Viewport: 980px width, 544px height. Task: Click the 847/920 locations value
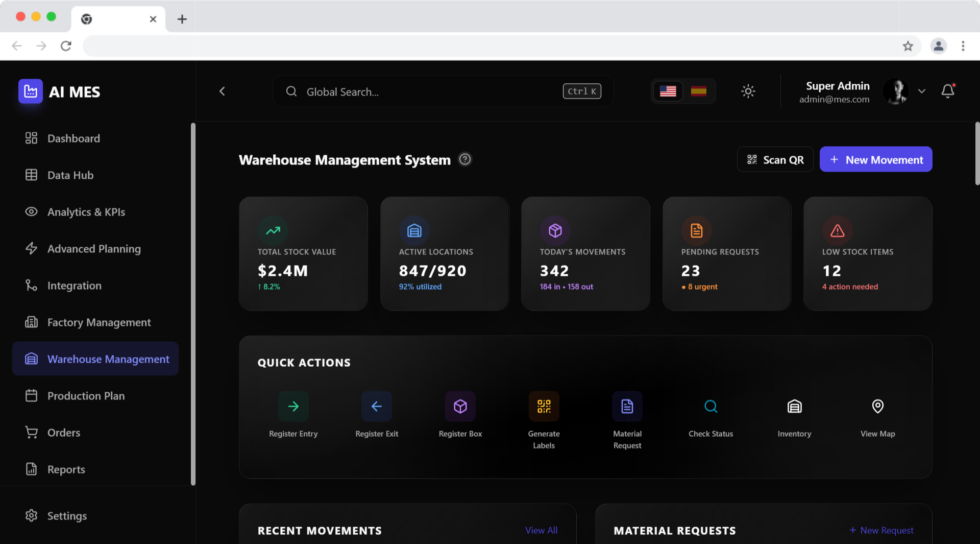coord(433,271)
